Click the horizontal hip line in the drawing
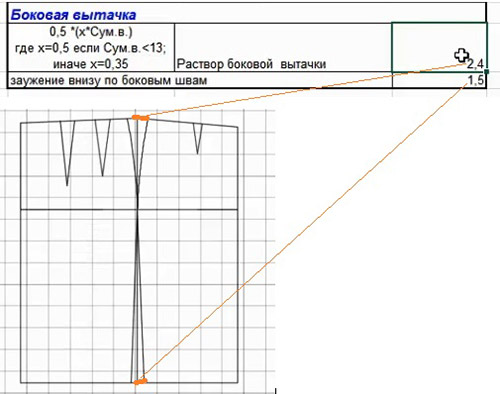The width and height of the screenshot is (500, 394). [129, 210]
